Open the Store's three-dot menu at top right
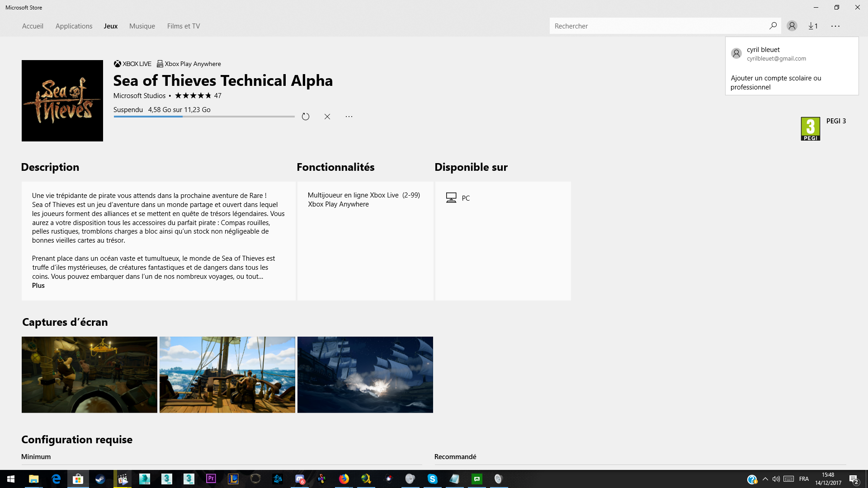The image size is (868, 488). pos(835,26)
